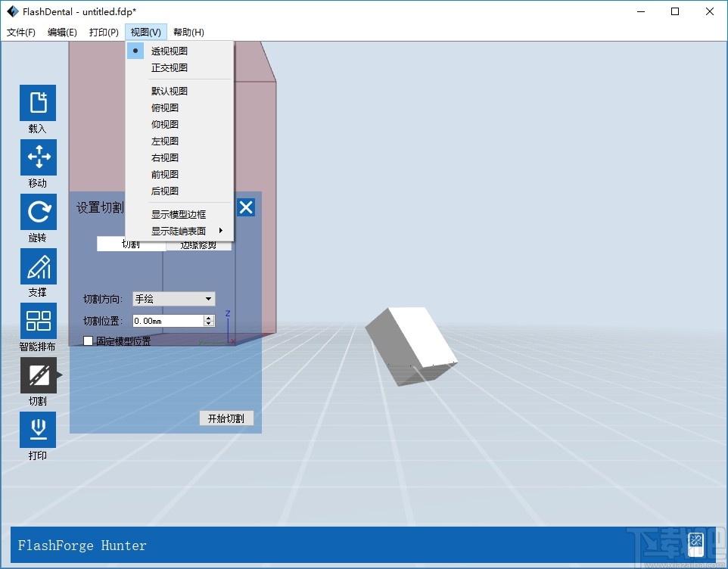Switch to the 边缘修剪 tab

(199, 245)
